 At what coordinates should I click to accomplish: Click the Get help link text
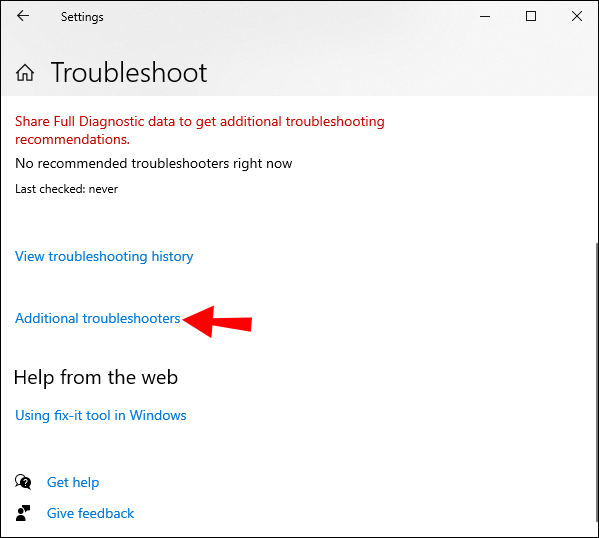(x=73, y=482)
